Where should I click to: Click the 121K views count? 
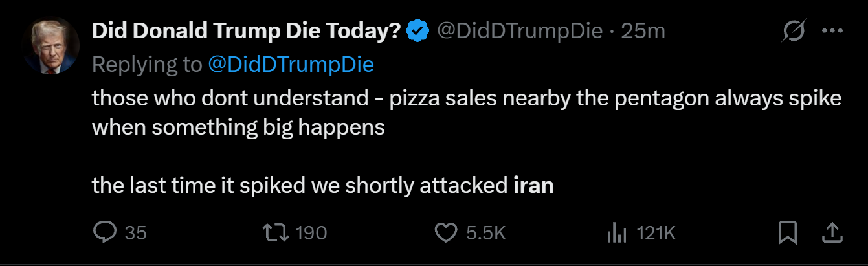pyautogui.click(x=656, y=233)
